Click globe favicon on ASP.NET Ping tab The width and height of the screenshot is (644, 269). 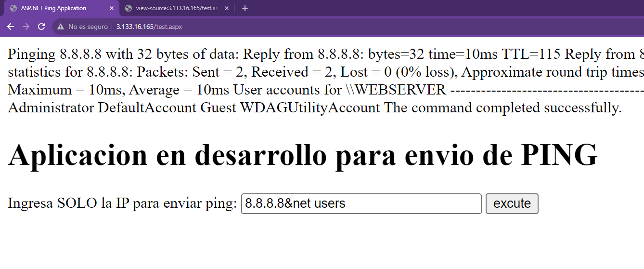(x=13, y=8)
